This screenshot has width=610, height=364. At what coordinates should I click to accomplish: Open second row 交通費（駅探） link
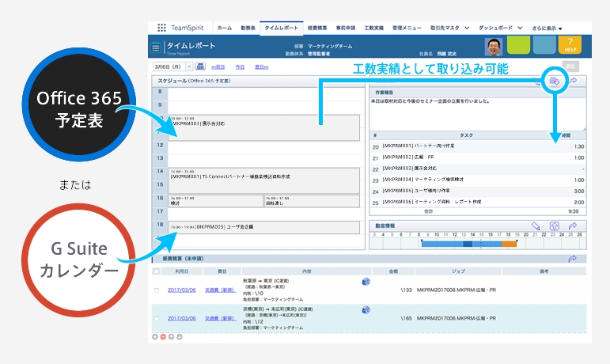[221, 318]
